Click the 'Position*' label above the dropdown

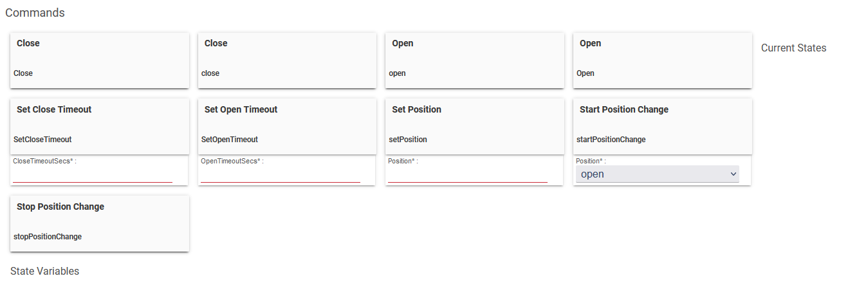(590, 161)
